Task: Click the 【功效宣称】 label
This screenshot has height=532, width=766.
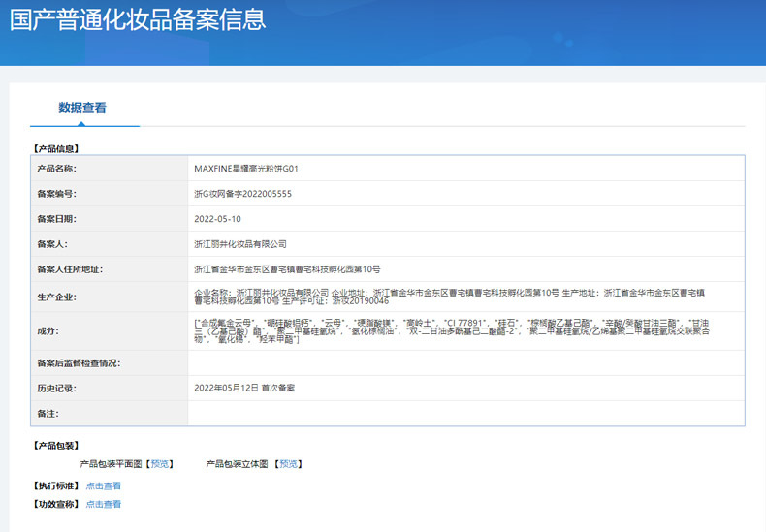Action: [x=56, y=504]
